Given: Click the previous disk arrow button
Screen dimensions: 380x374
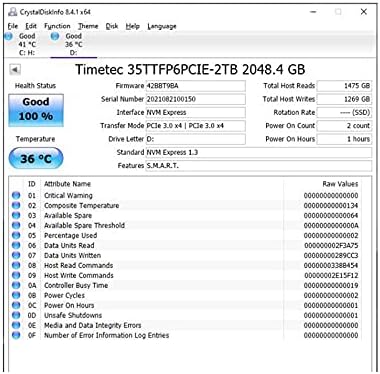Looking at the screenshot, I should point(15,70).
